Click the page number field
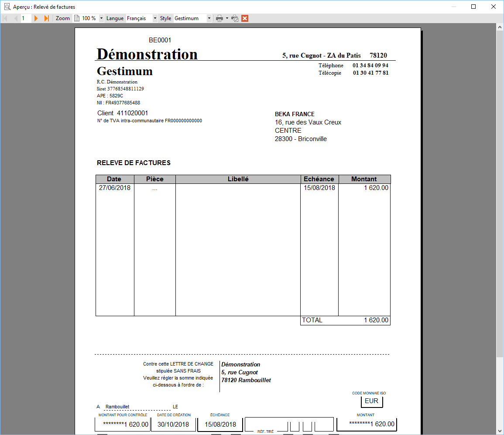504x435 pixels. 26,18
